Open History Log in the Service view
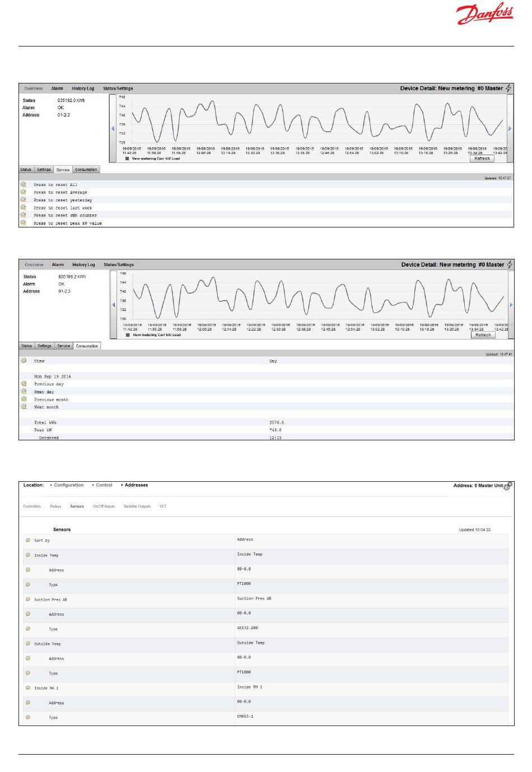 (x=83, y=89)
